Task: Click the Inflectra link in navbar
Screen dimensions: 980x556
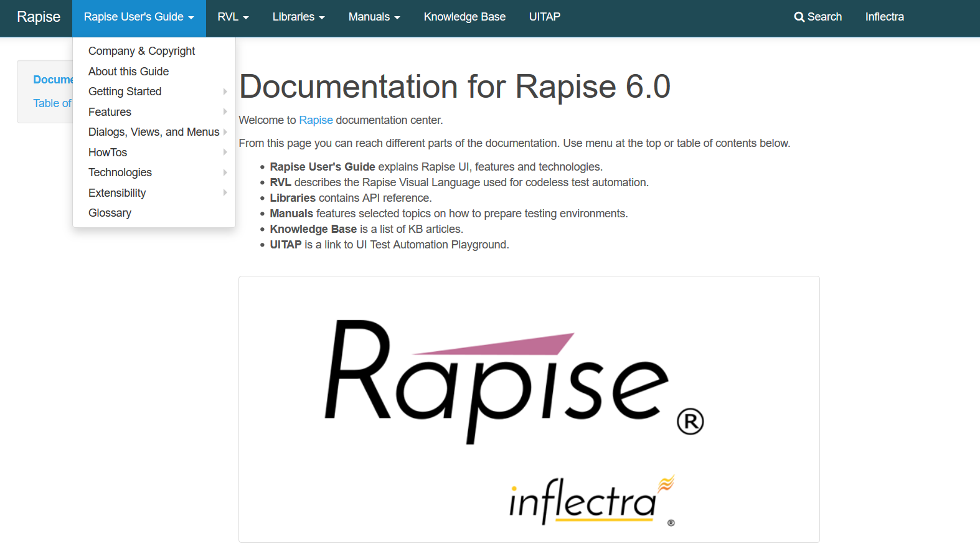Action: point(884,17)
